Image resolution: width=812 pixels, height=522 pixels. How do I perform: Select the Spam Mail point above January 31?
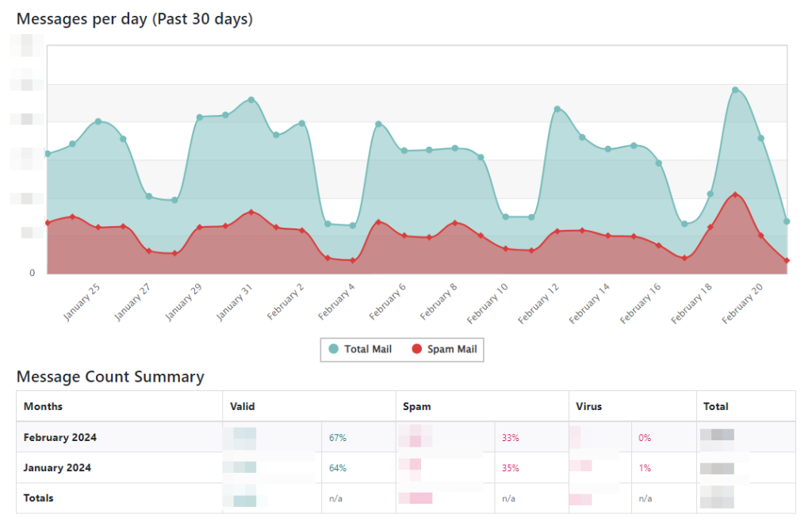251,212
